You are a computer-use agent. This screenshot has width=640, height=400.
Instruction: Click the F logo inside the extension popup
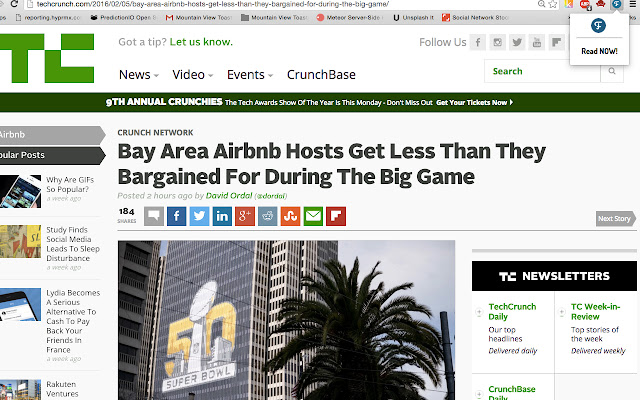(x=598, y=26)
